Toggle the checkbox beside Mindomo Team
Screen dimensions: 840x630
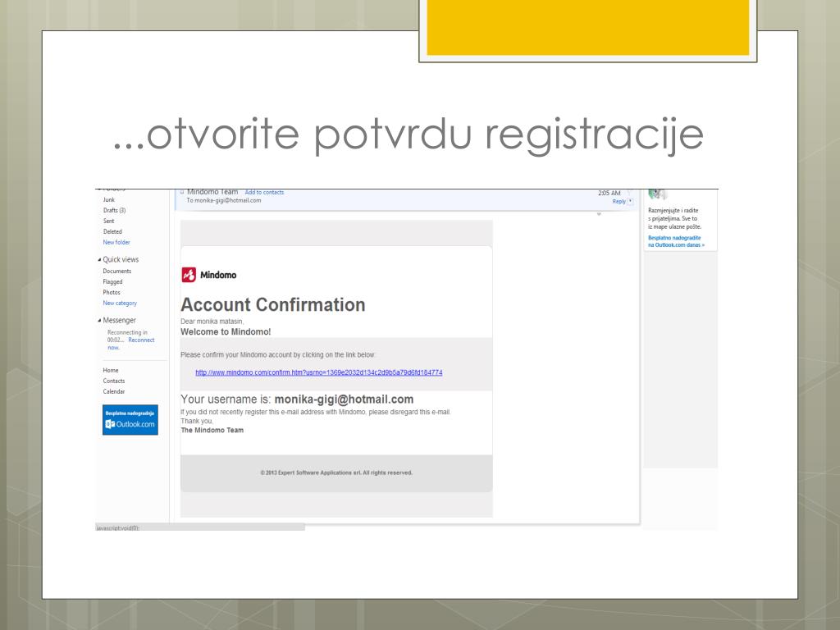(182, 192)
